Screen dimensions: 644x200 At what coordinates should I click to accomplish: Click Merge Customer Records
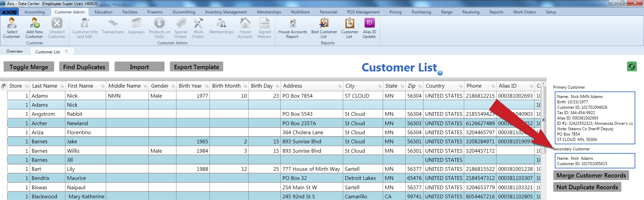(x=591, y=175)
